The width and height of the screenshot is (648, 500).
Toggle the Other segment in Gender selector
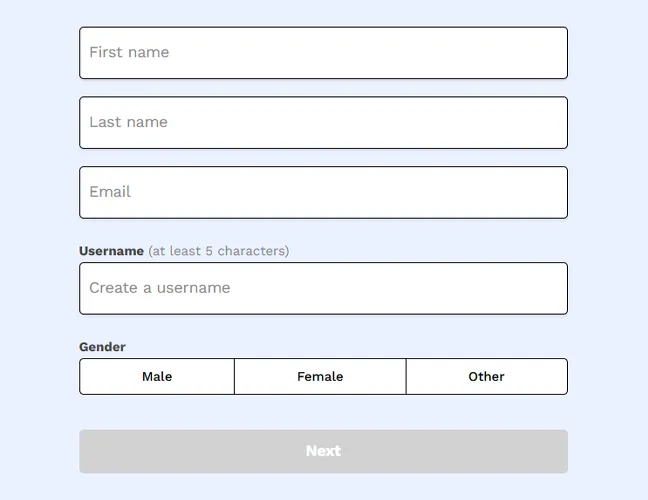pos(486,377)
